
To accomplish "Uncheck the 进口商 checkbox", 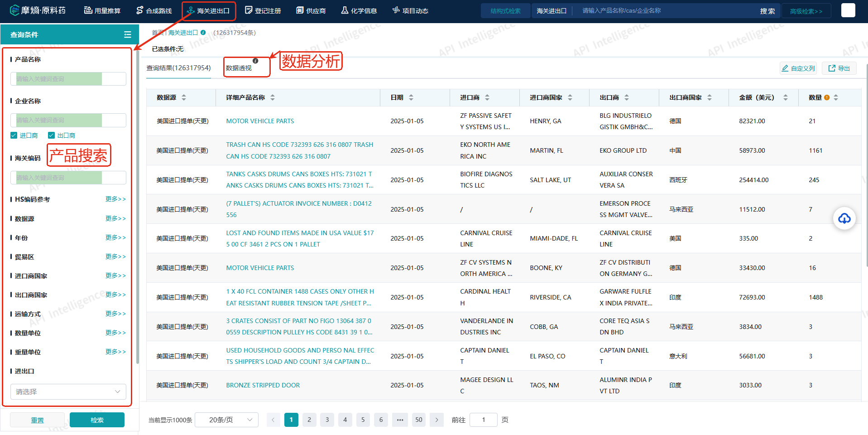I will click(x=14, y=135).
